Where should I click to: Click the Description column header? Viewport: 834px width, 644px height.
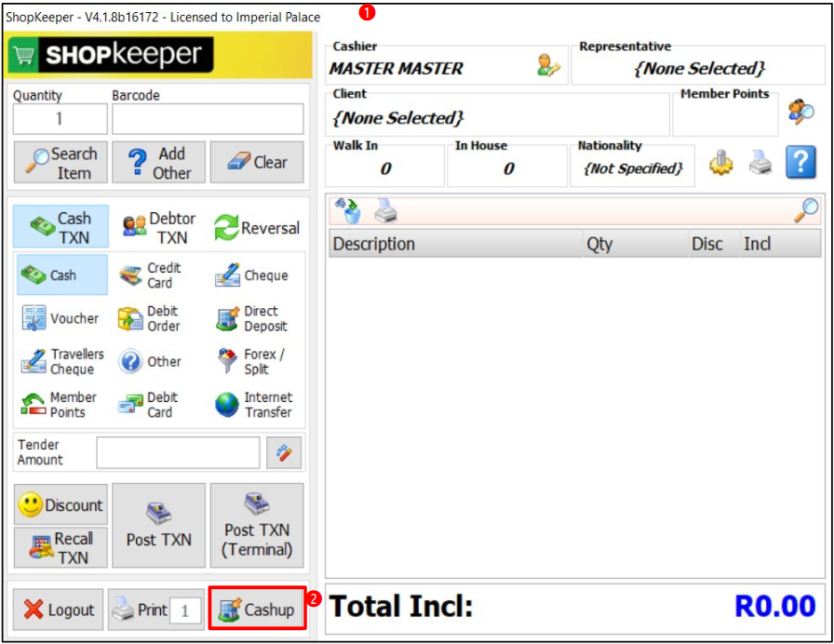tap(456, 244)
